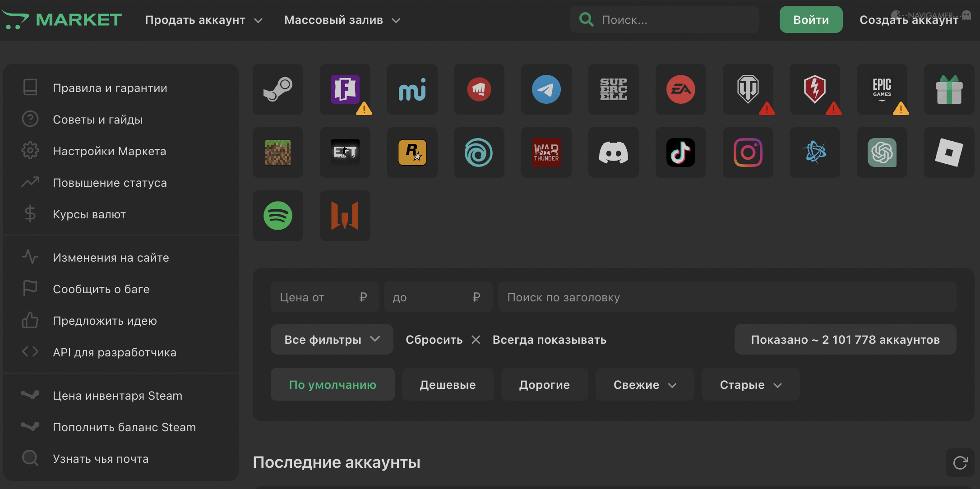Click the search magnifier icon
The width and height of the screenshot is (980, 489).
[586, 19]
